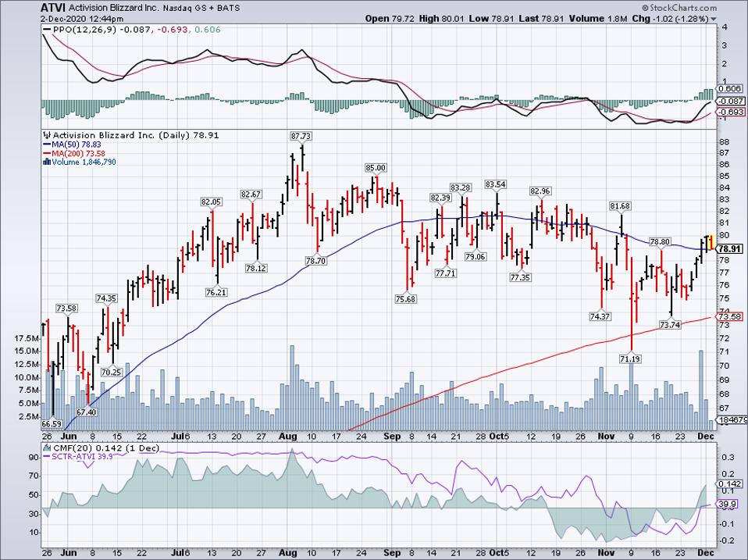Click the 78.12 low price label
Screen dimensions: 748x560
pyautogui.click(x=256, y=268)
